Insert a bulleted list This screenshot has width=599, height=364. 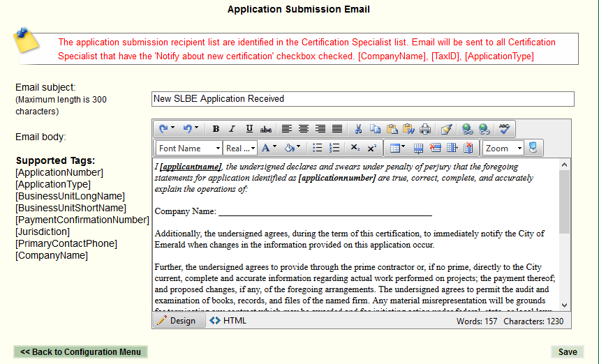tap(318, 148)
